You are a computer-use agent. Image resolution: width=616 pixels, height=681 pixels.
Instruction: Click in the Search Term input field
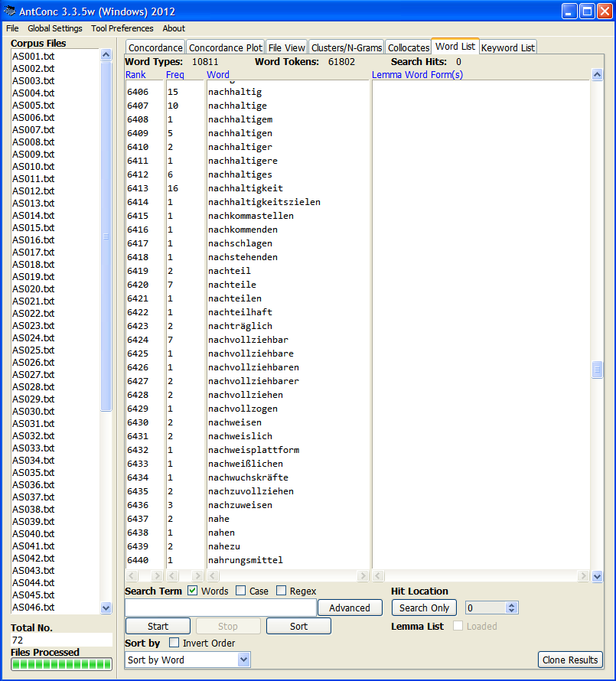220,608
